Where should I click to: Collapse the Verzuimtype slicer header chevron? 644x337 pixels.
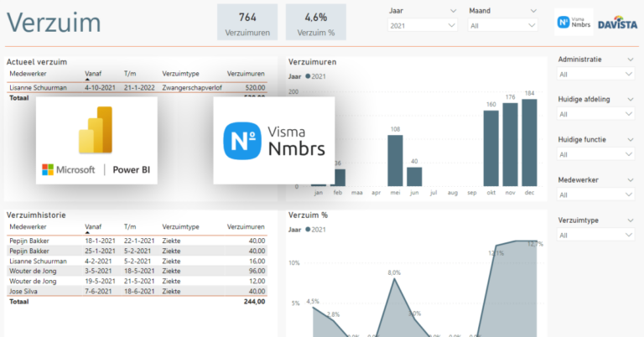[631, 220]
